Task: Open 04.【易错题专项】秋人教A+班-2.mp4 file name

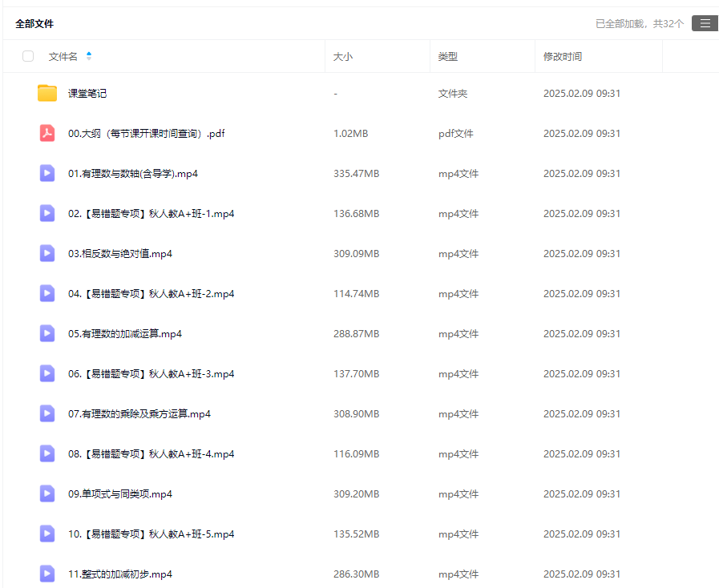Action: coord(151,294)
